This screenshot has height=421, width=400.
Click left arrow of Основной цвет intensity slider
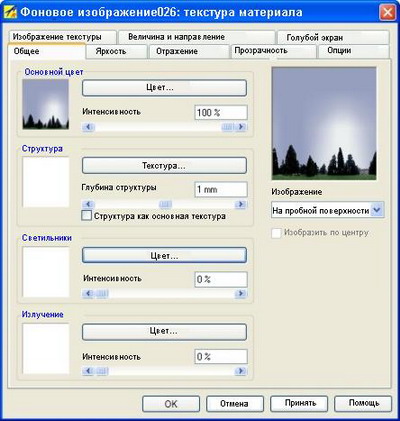click(x=88, y=127)
